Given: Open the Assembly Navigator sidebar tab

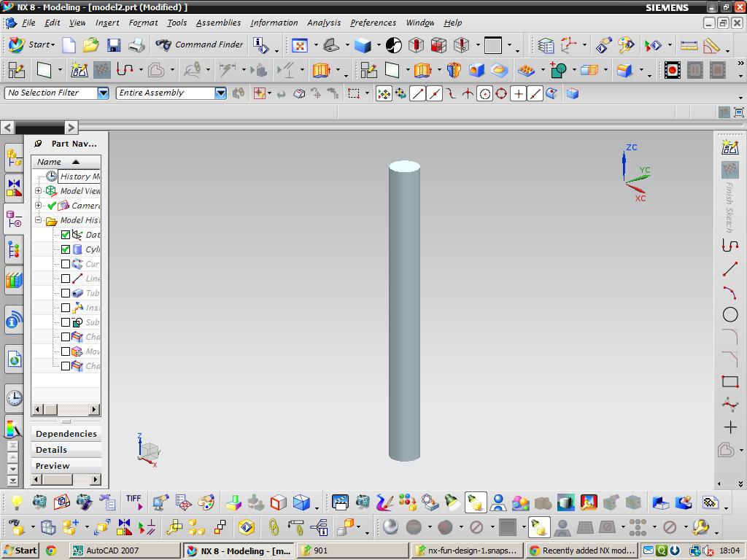Looking at the screenshot, I should pos(14,157).
